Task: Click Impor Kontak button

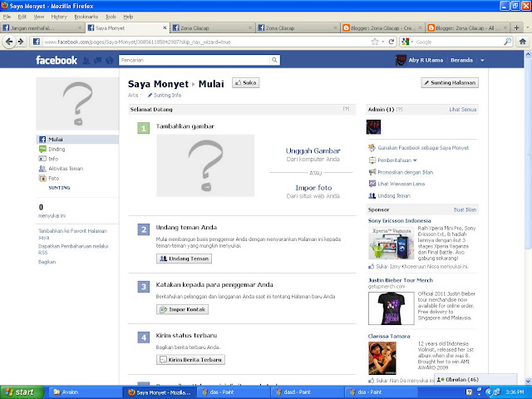Action: (x=182, y=309)
